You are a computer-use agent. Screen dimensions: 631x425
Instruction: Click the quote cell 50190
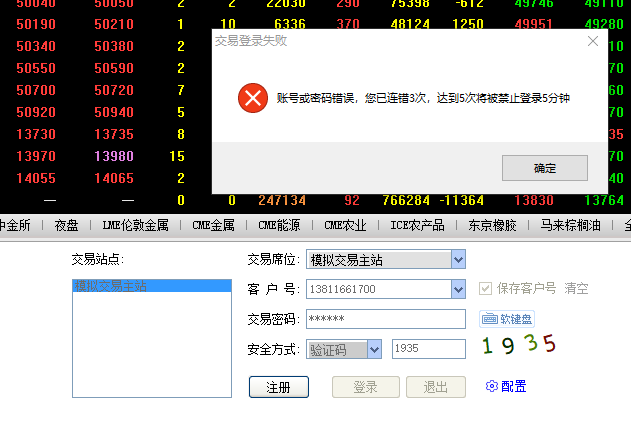coord(36,24)
